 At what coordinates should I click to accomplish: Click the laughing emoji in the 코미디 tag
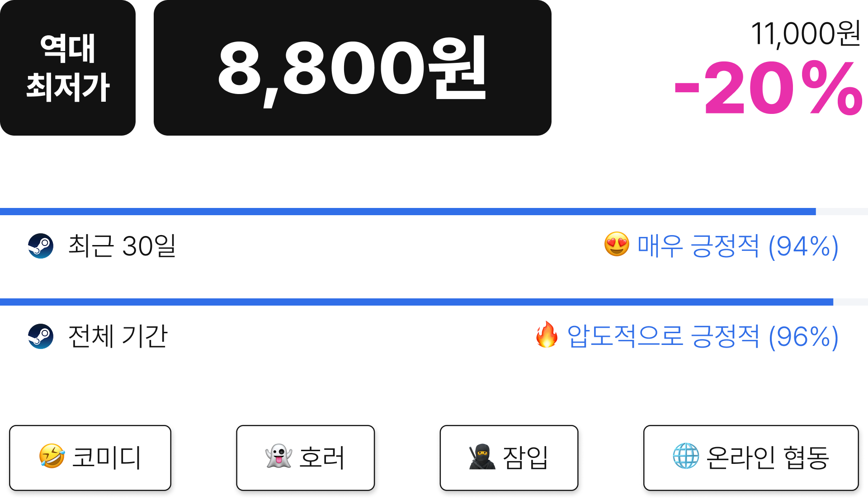tap(52, 456)
